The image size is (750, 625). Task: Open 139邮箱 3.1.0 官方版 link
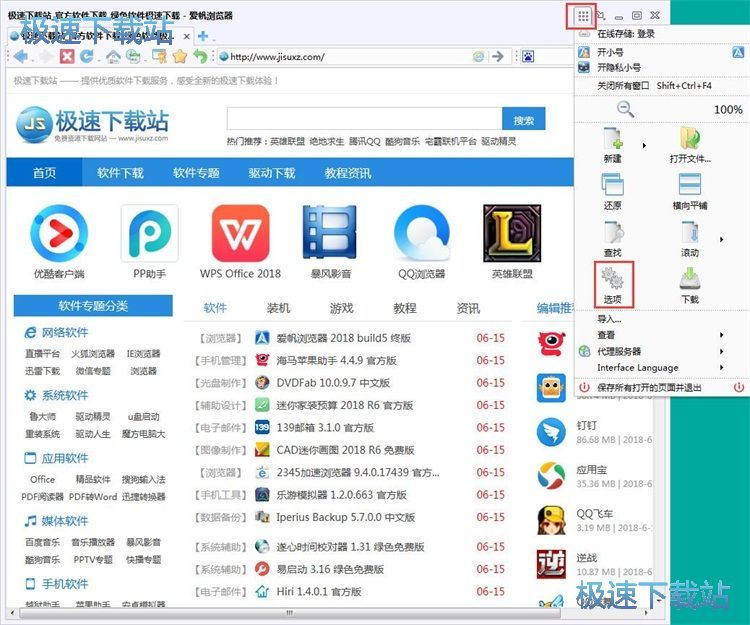pyautogui.click(x=325, y=428)
